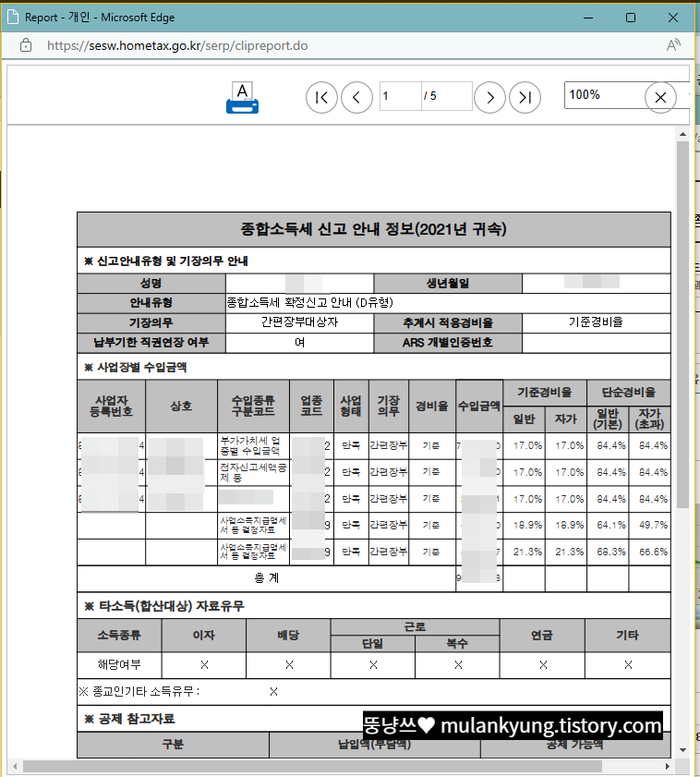Click the lock icon in address bar
Screen dimensions: 700x777
pyautogui.click(x=26, y=45)
